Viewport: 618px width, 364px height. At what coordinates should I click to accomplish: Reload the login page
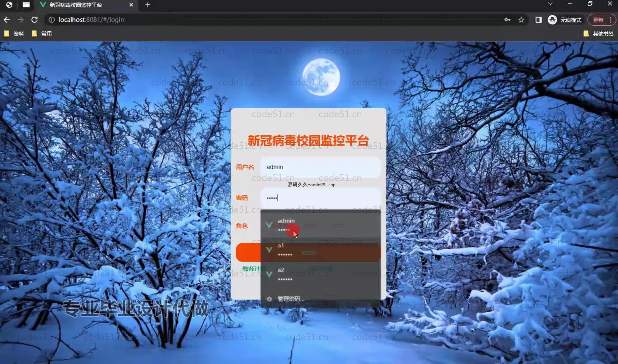point(34,20)
